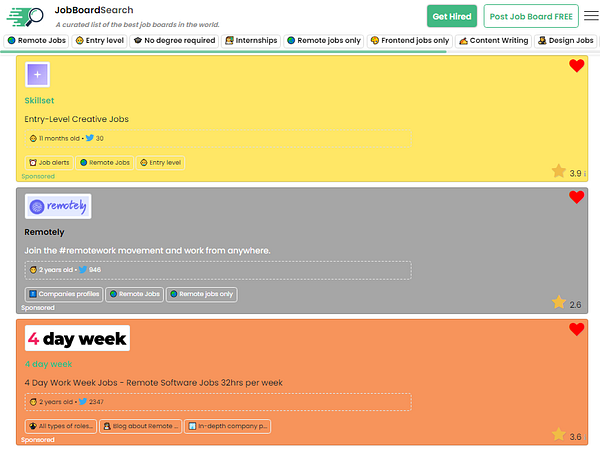Click Remote Jobs tag on Remotely card
Viewport: 600px width, 449px height.
click(x=134, y=294)
